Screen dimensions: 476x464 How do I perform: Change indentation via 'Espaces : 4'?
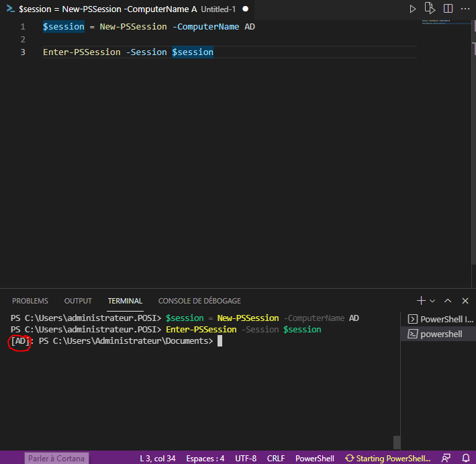tap(205, 458)
